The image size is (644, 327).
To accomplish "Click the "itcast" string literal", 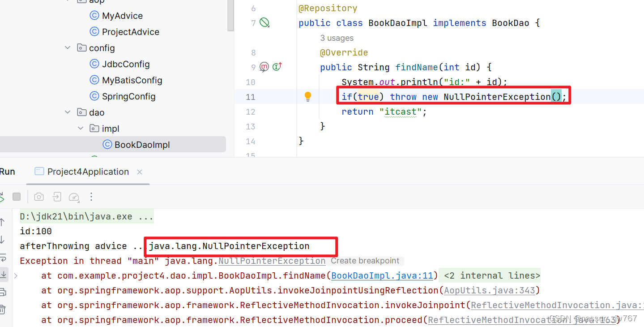I will pyautogui.click(x=401, y=112).
